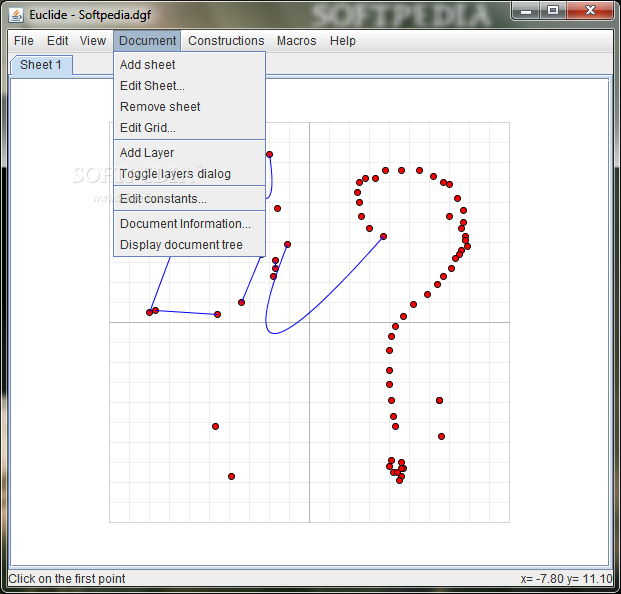Open the File menu
Image resolution: width=621 pixels, height=594 pixels.
click(24, 41)
